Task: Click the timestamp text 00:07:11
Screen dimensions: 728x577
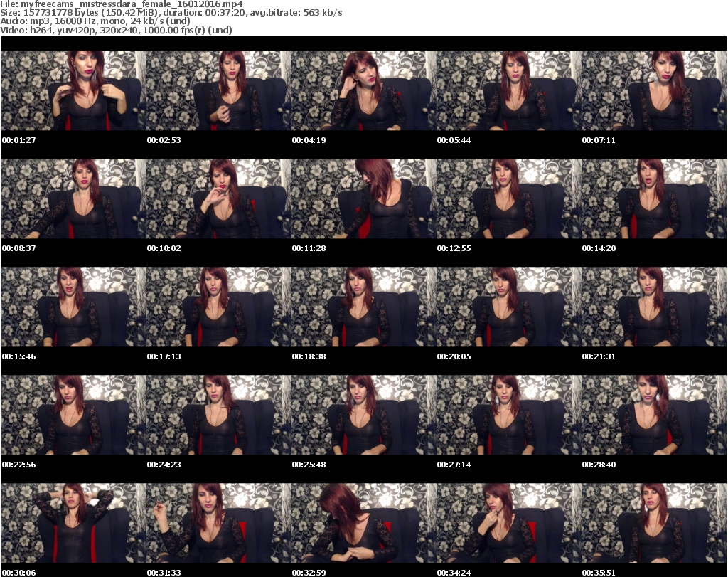Action: [599, 140]
